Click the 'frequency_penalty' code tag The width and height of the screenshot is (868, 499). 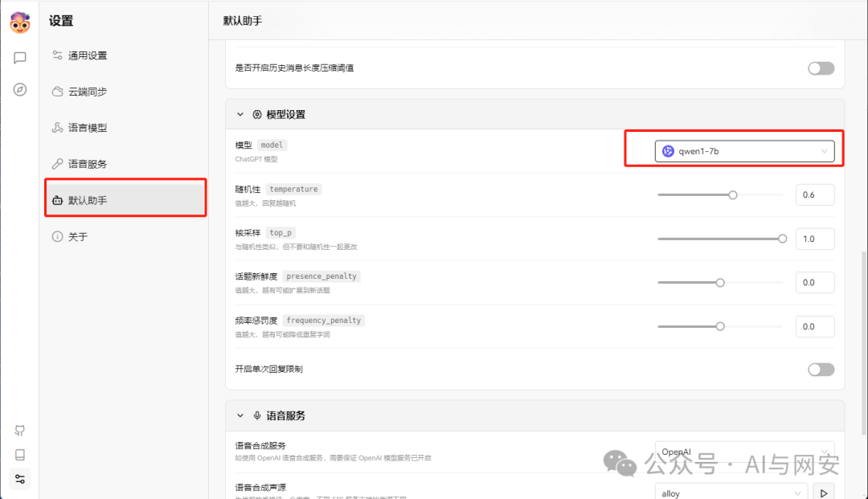pos(324,321)
